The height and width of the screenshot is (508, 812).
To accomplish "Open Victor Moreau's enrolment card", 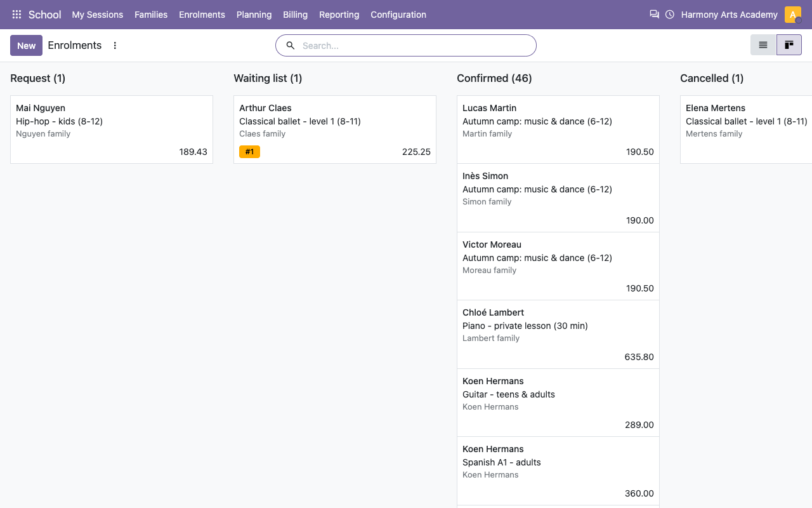I will tap(558, 266).
